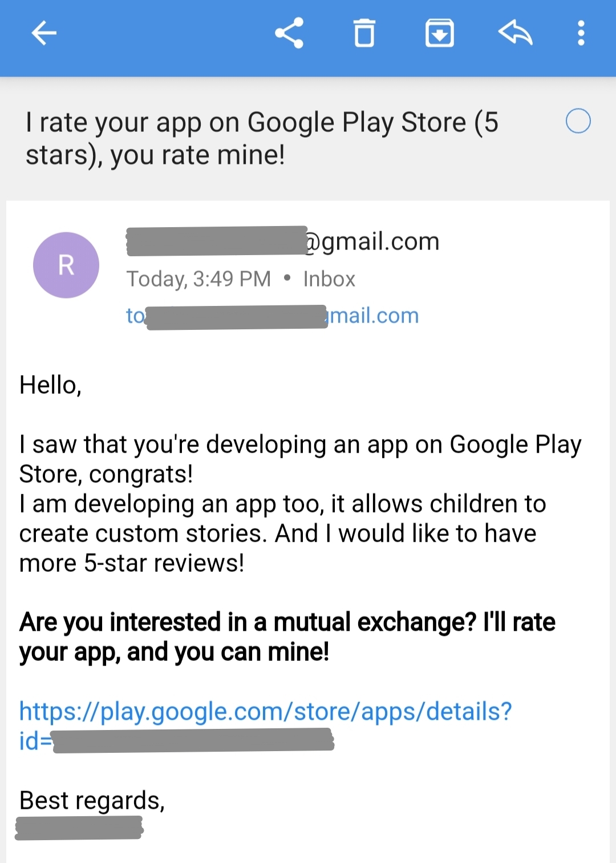Tap the "more 5-star reviews!" line
Viewport: 616px width, 863px height.
pyautogui.click(x=132, y=563)
